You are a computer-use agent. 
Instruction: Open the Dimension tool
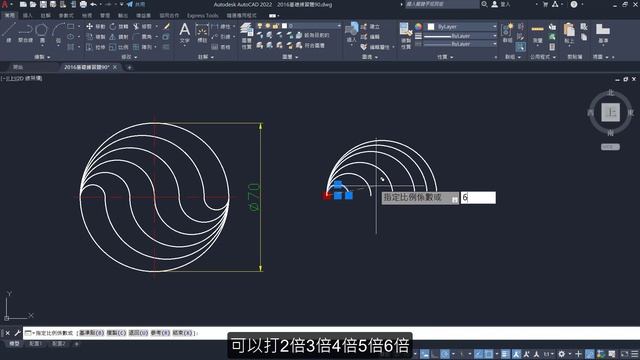tap(202, 33)
